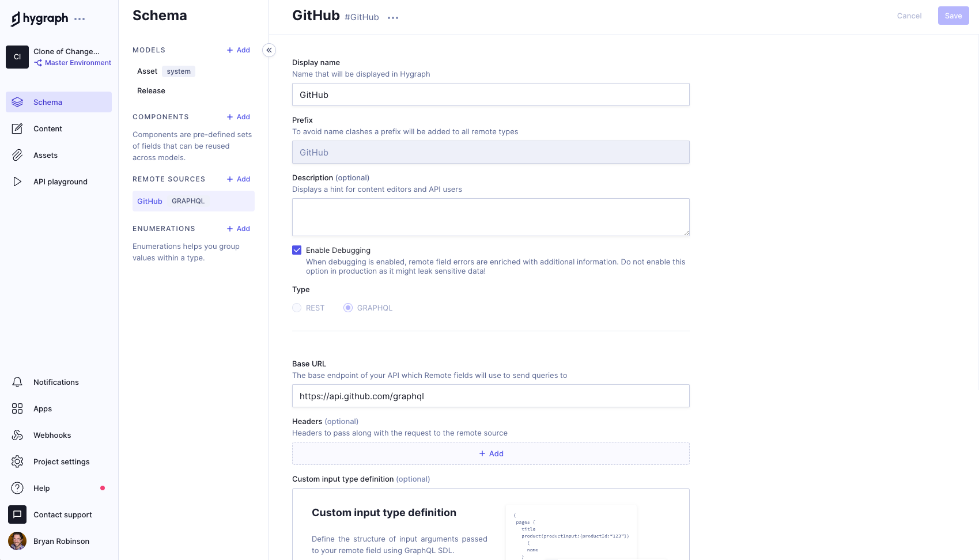Click Add next to Headers
The height and width of the screenshot is (560, 979).
tap(490, 453)
